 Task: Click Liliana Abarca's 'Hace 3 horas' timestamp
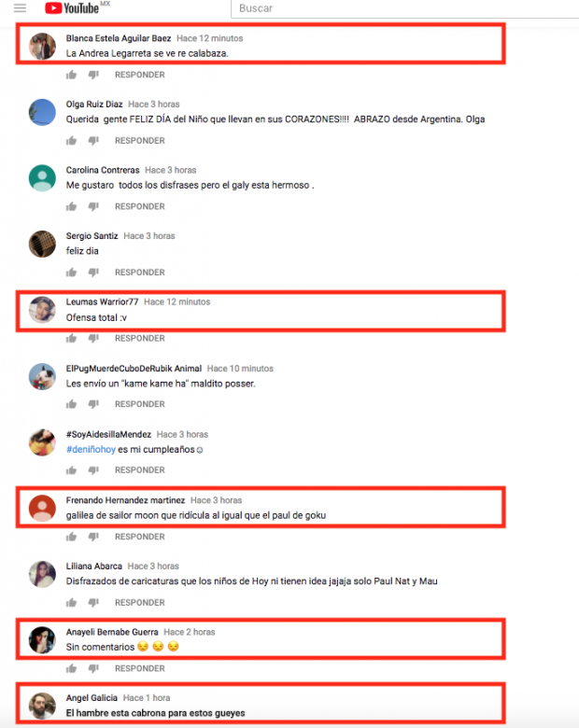(x=153, y=566)
